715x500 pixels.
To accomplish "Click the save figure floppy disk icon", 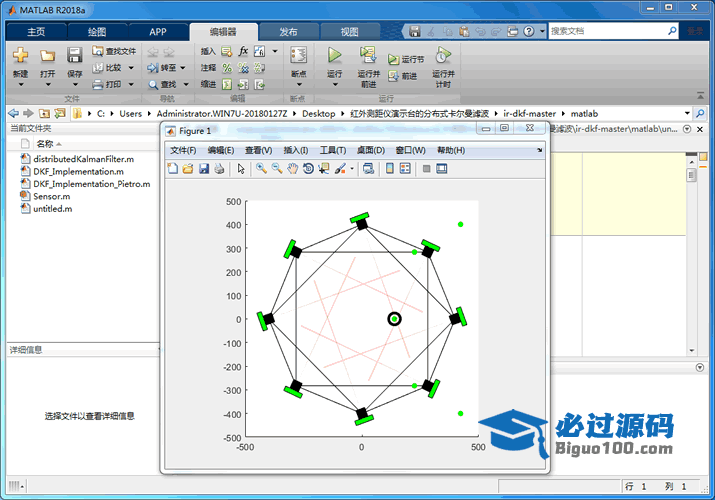I will [x=204, y=169].
